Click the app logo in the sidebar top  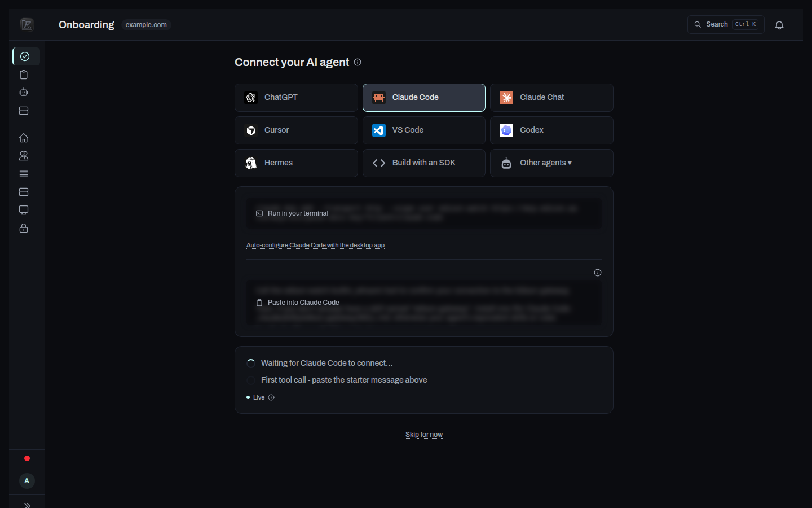[x=27, y=24]
